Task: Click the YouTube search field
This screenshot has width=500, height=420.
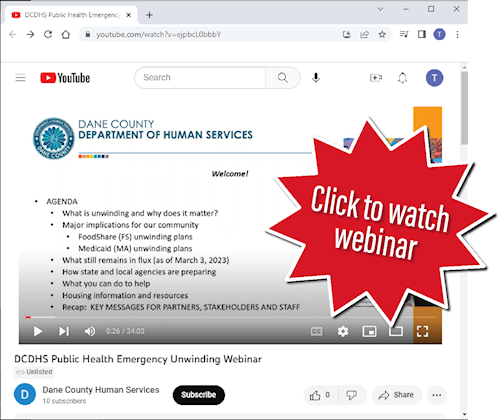Action: 200,78
